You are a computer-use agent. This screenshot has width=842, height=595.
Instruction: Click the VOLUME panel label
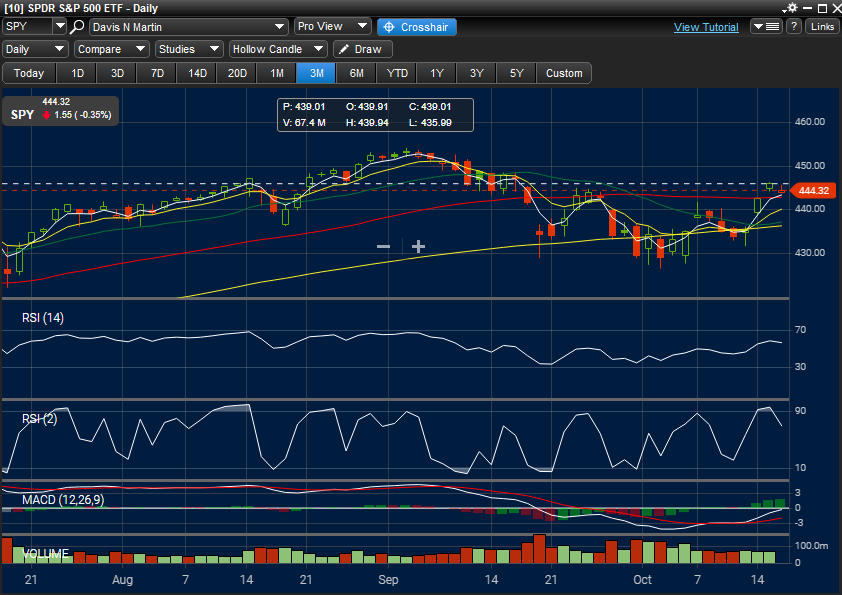point(46,554)
